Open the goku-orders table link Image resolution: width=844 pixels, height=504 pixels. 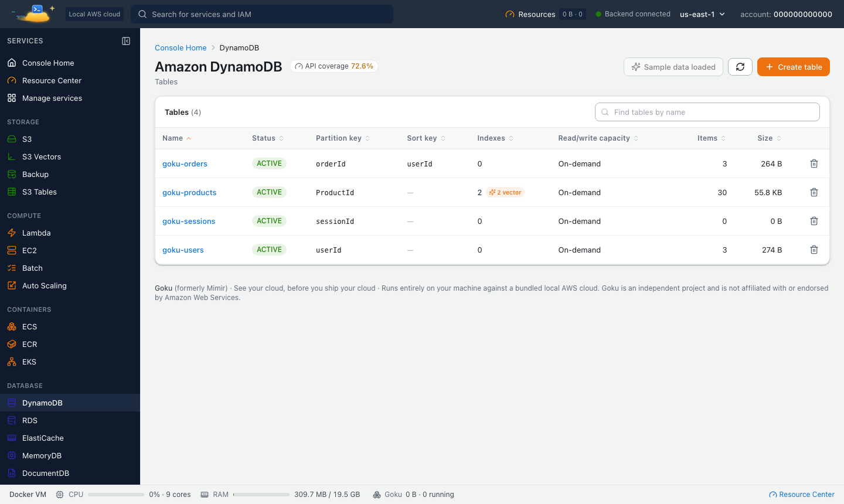click(x=185, y=164)
